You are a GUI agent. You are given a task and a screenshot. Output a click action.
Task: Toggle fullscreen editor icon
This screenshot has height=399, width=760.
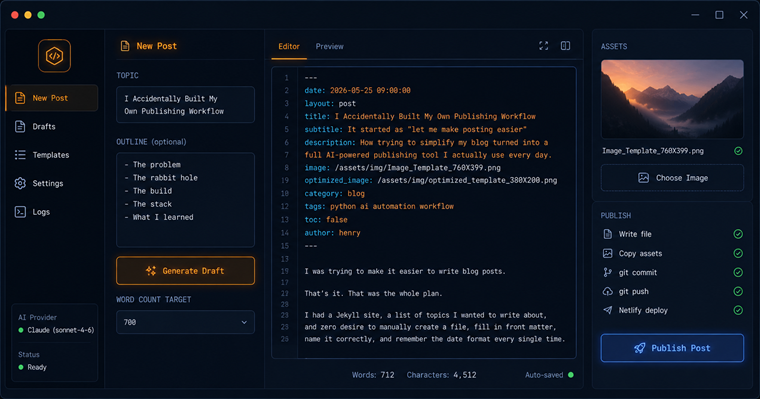coord(544,46)
